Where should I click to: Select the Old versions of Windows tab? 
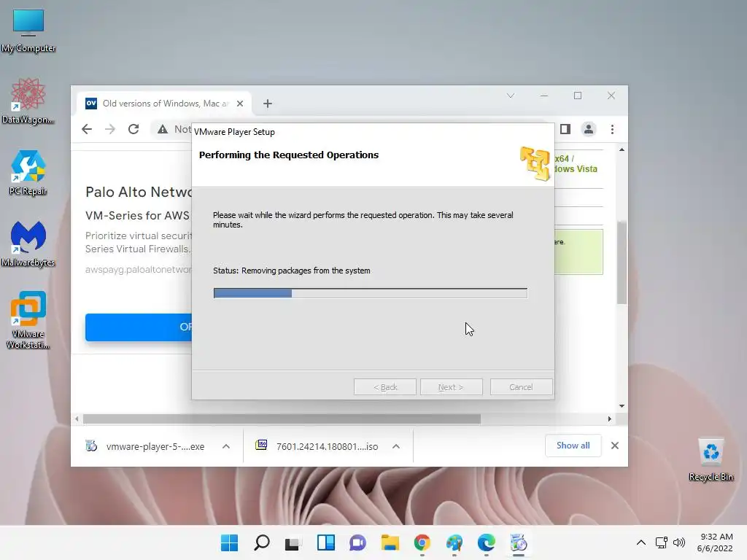pos(164,104)
